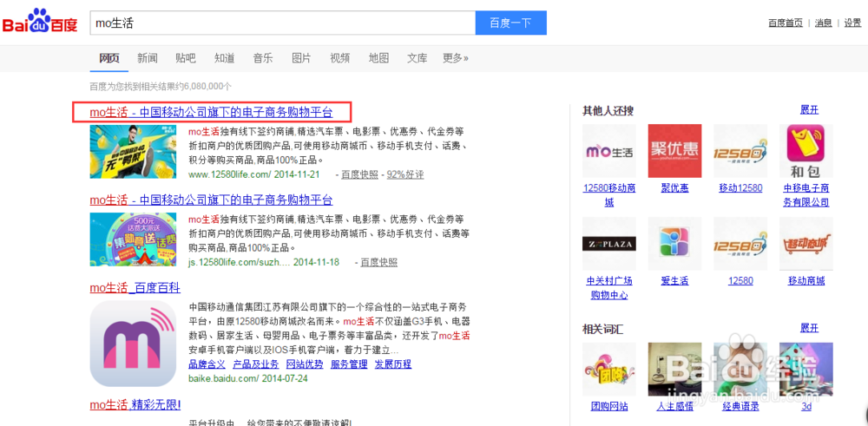The image size is (868, 426).
Task: Open the js.12580life.com result title link
Action: (x=212, y=200)
